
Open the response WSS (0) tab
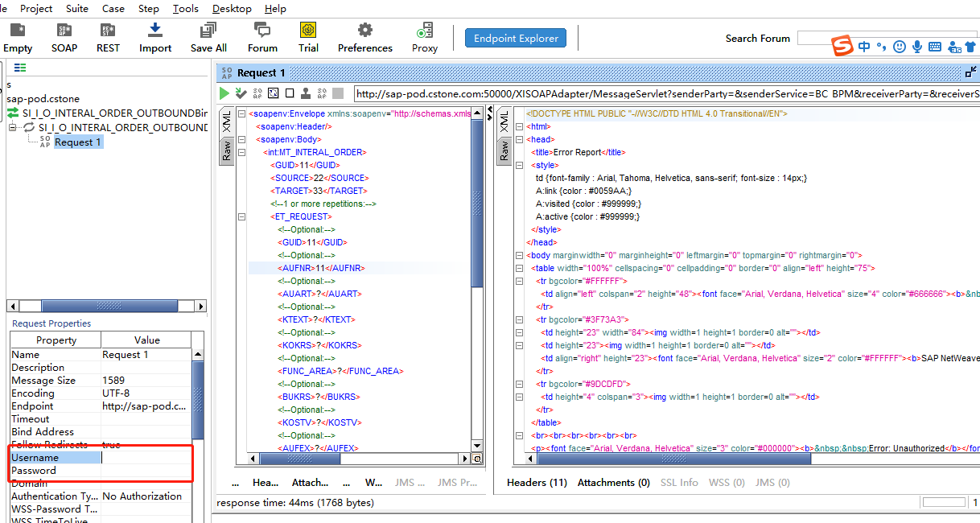pos(727,482)
